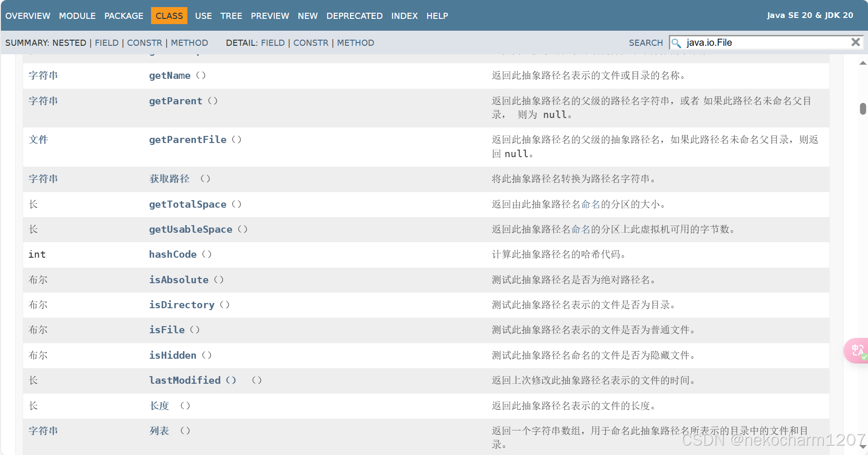Open the TREE view
The image size is (868, 455).
(231, 16)
